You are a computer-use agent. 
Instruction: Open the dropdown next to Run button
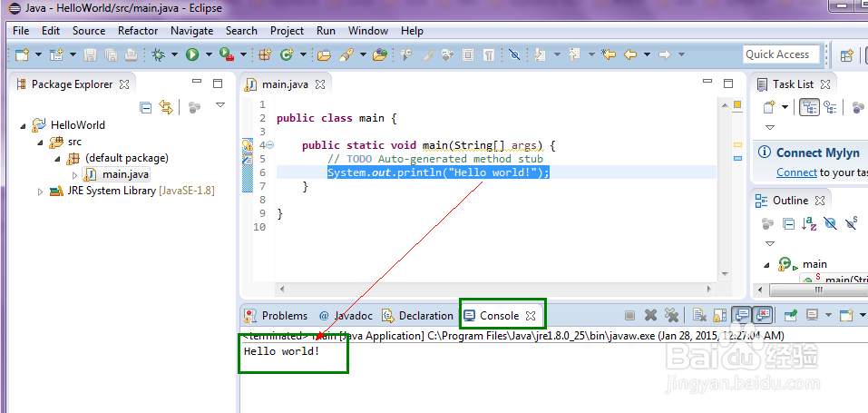click(x=209, y=54)
